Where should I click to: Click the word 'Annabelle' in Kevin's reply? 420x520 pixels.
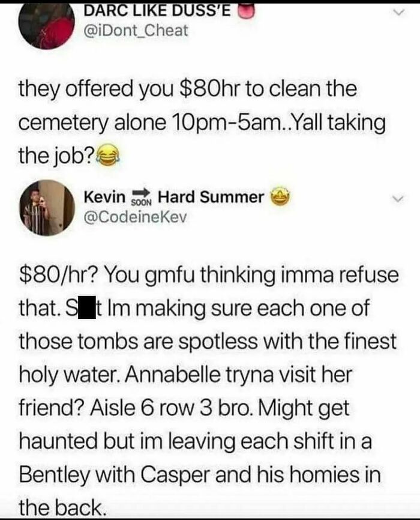(172, 375)
